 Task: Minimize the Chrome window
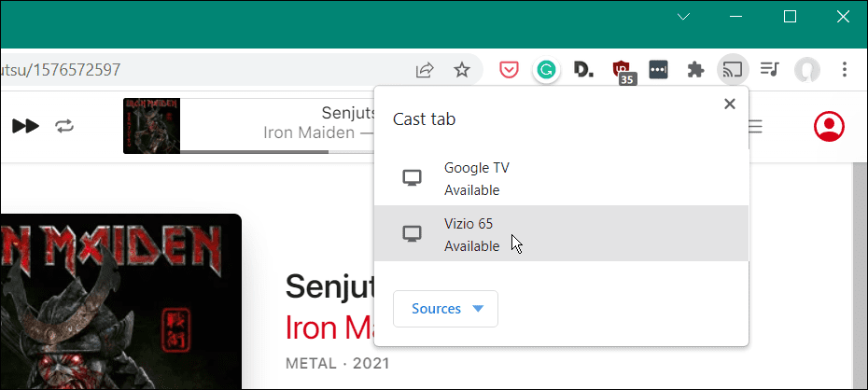736,17
